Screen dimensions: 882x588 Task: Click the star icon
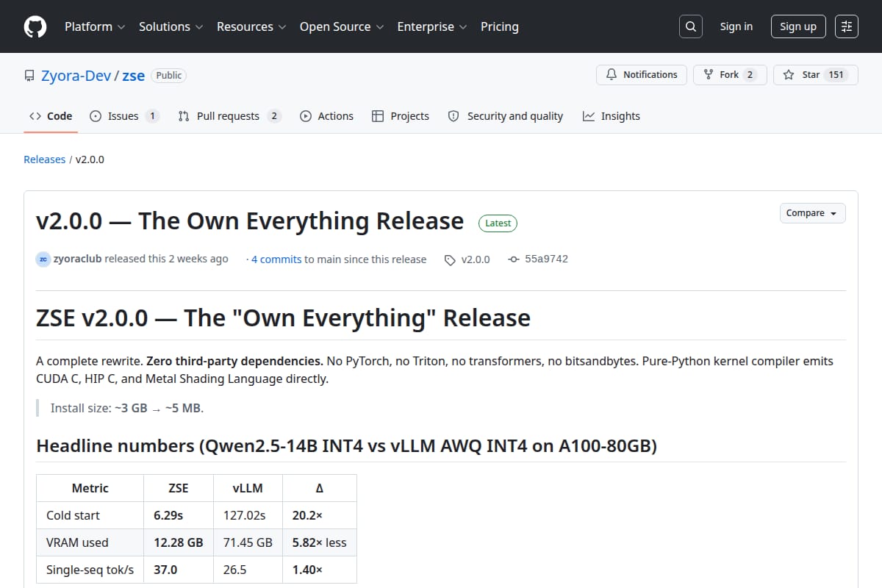click(x=789, y=75)
